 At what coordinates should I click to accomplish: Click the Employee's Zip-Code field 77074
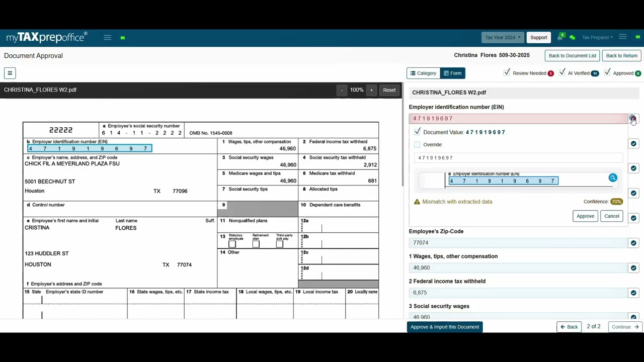pyautogui.click(x=518, y=243)
